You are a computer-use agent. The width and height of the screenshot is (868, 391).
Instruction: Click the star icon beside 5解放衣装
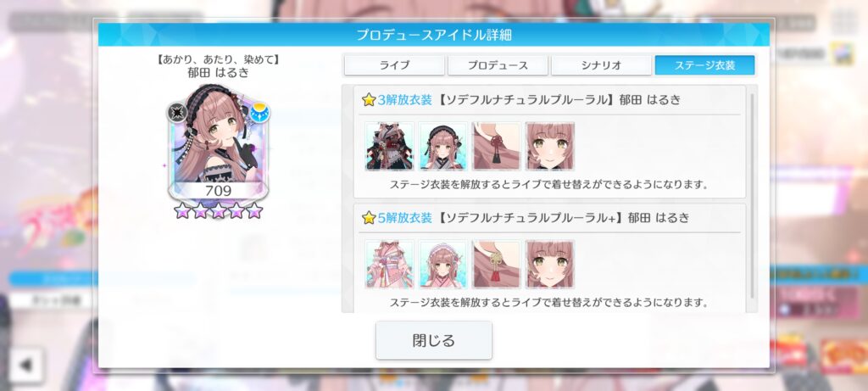point(369,218)
